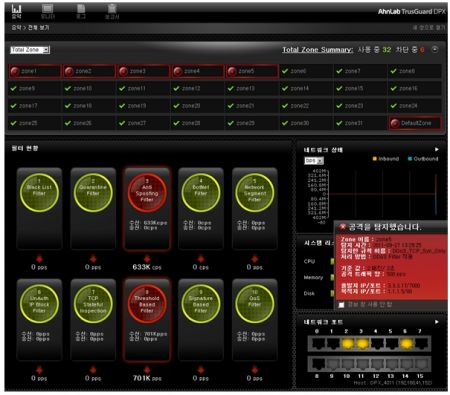Click network port 4
The image size is (450, 395).
pyautogui.click(x=377, y=344)
